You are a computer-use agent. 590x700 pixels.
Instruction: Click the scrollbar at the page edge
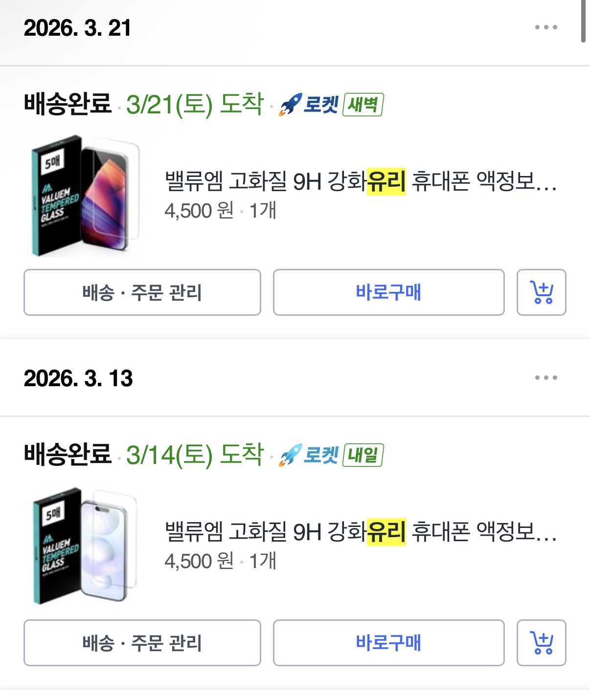583,22
